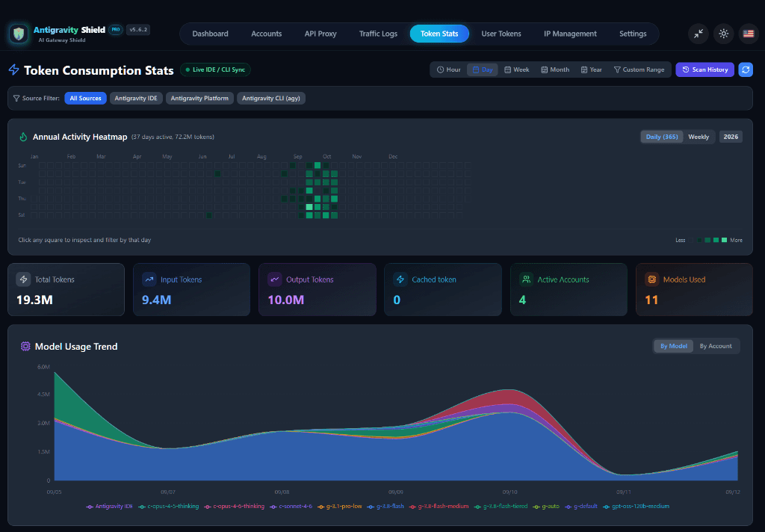Click the 09/10 date axis label
Screen dimensions: 765x532
(x=510, y=492)
